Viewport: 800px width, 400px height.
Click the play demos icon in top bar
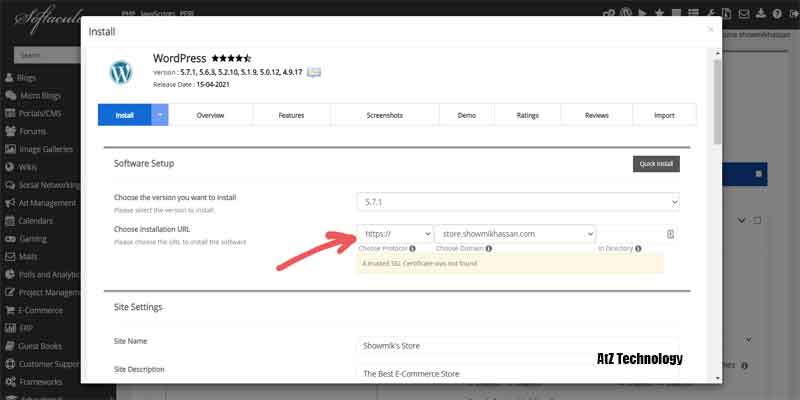(x=643, y=14)
